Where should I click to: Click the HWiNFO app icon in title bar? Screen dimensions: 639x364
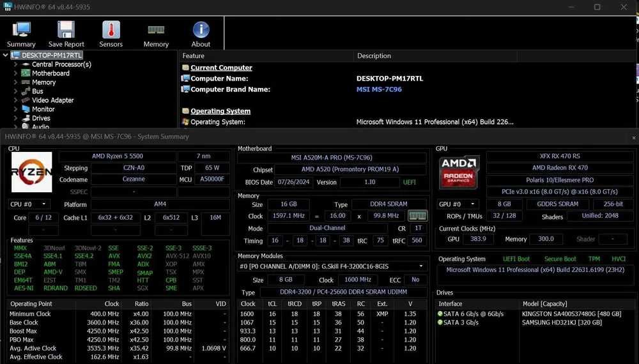[7, 6]
